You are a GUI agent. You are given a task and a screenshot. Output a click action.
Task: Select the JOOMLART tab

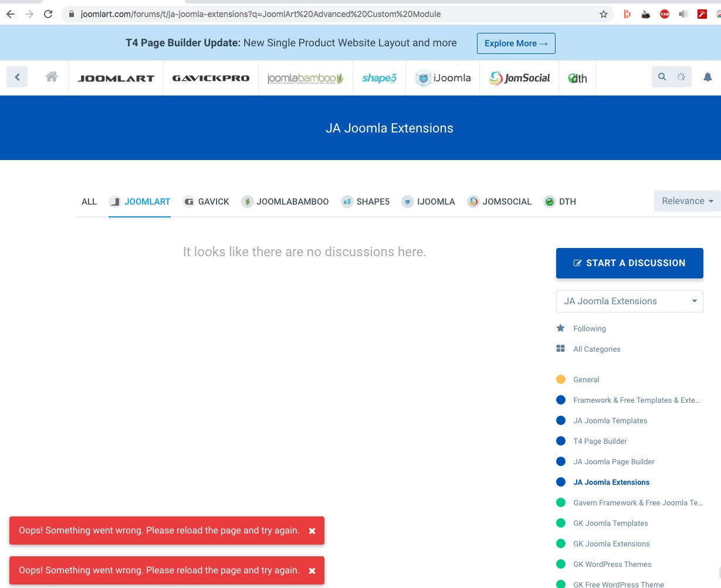pos(140,202)
